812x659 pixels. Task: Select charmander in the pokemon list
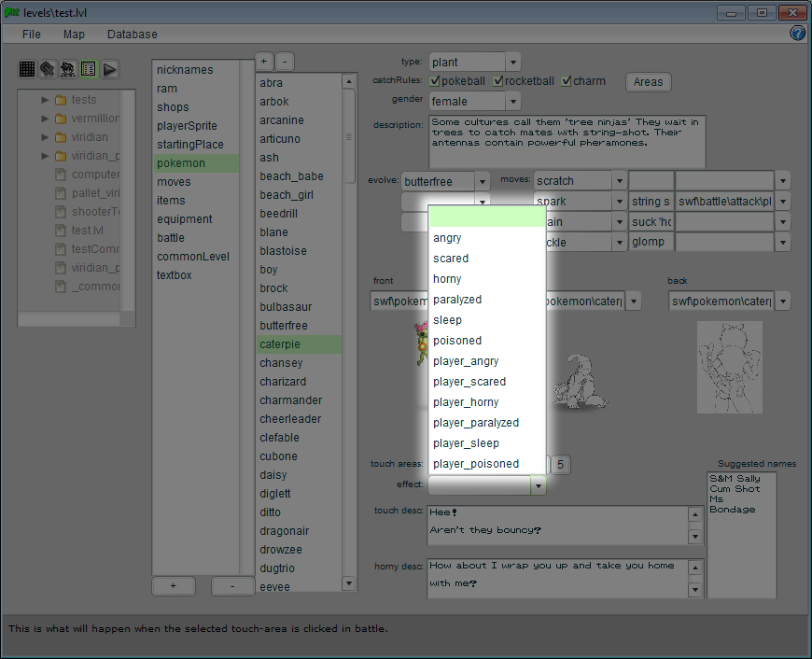tap(290, 400)
